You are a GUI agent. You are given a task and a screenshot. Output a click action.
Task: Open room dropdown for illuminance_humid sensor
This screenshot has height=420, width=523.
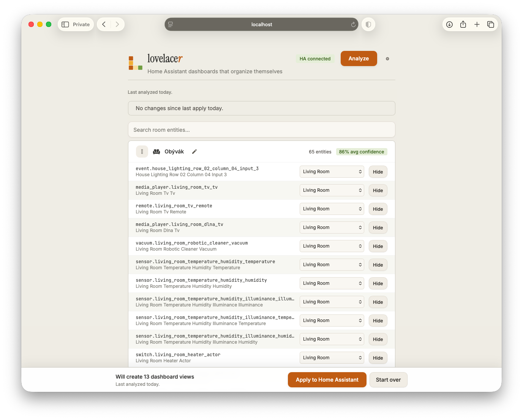point(332,339)
